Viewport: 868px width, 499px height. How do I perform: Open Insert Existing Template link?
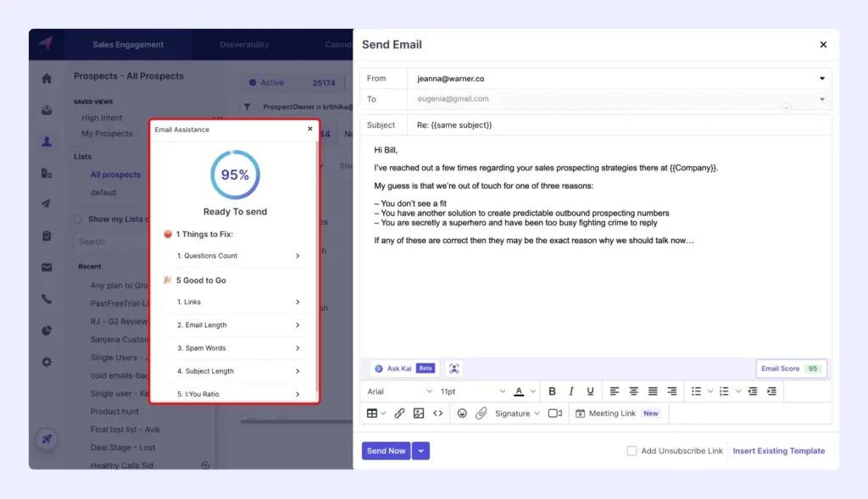[x=778, y=451]
